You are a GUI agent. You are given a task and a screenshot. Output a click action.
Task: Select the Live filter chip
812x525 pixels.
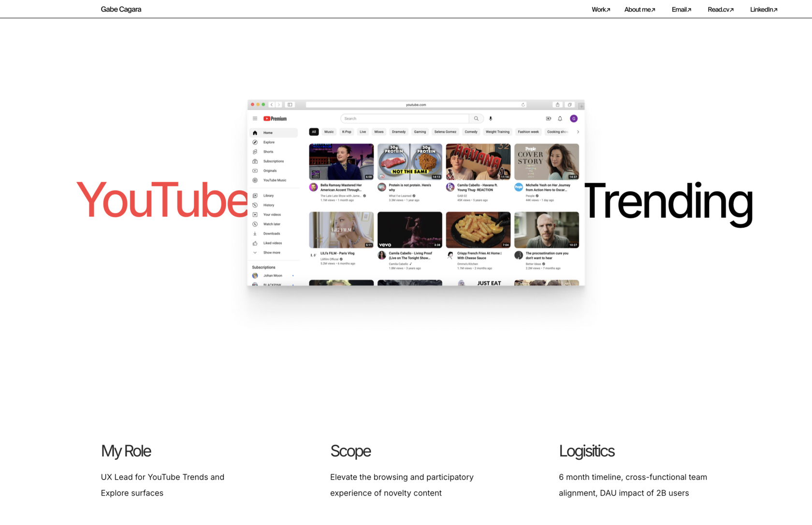click(363, 132)
